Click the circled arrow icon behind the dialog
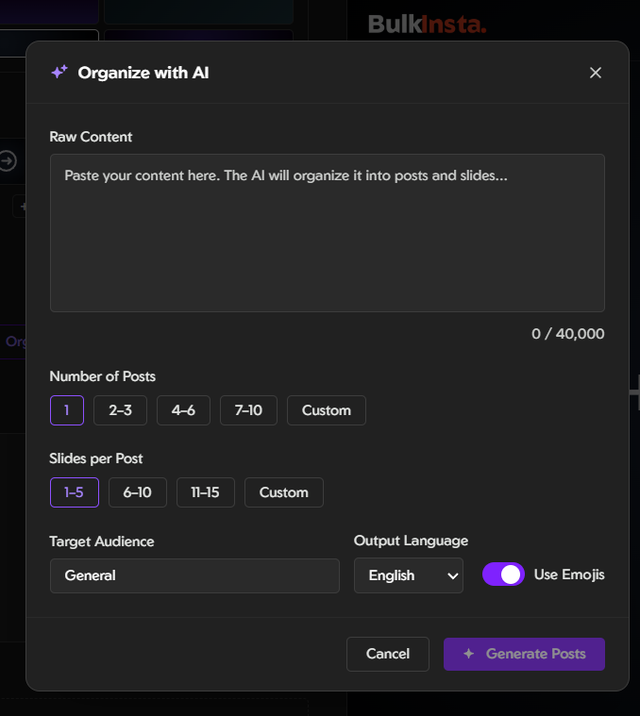Viewport: 640px width, 716px height. point(8,161)
